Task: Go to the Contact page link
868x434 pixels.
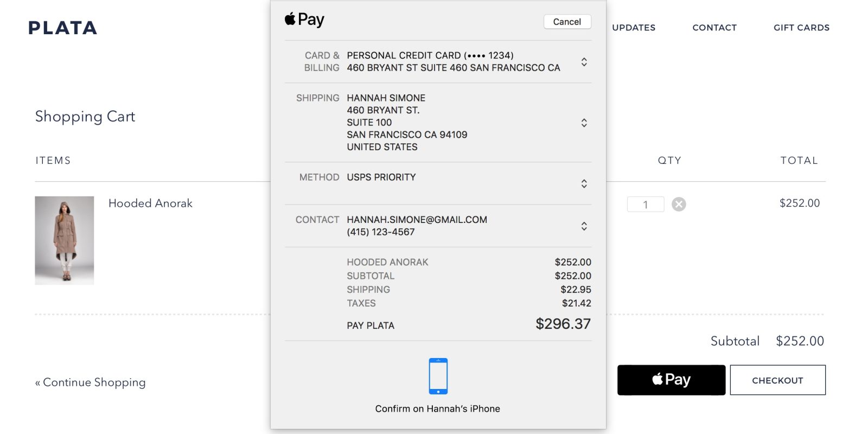Action: coord(714,28)
